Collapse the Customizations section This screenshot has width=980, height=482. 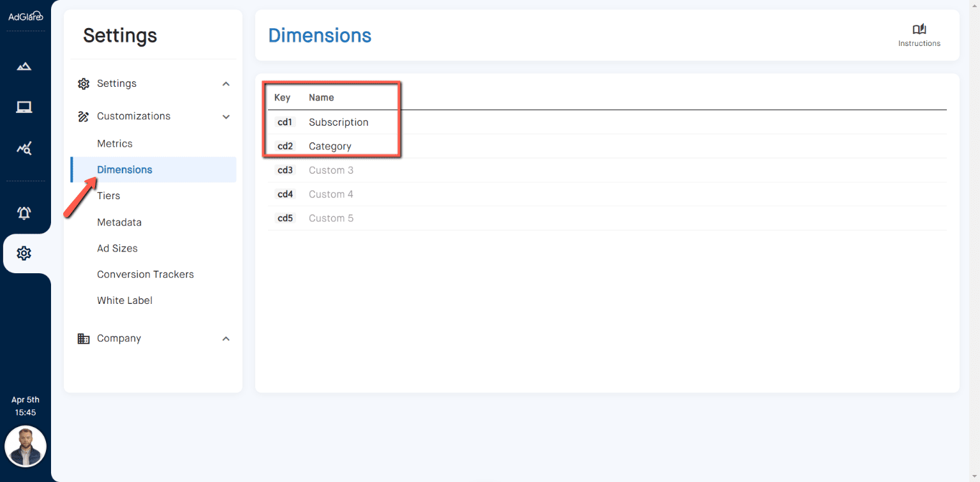tap(226, 116)
